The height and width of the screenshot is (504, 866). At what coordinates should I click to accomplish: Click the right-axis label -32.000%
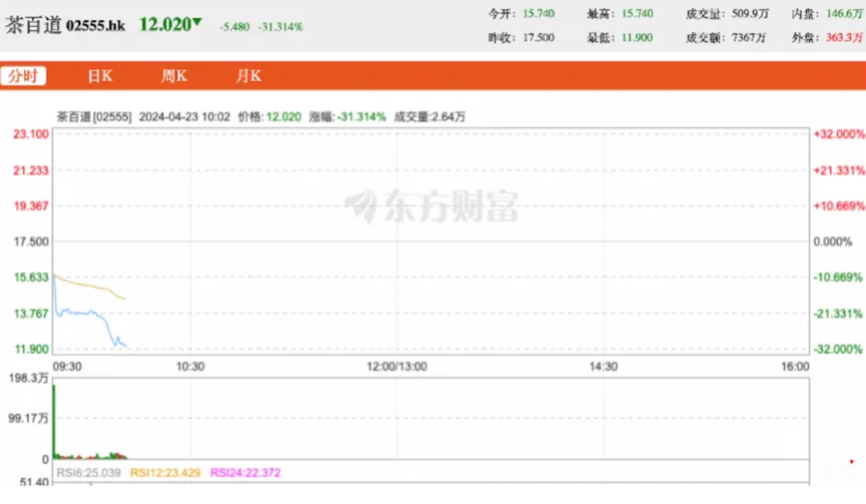coord(839,349)
